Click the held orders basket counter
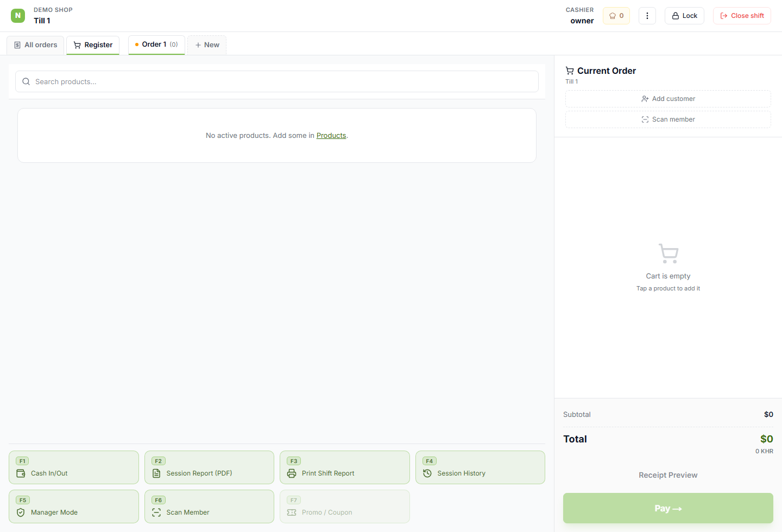Viewport: 782px width, 532px height. [x=616, y=16]
